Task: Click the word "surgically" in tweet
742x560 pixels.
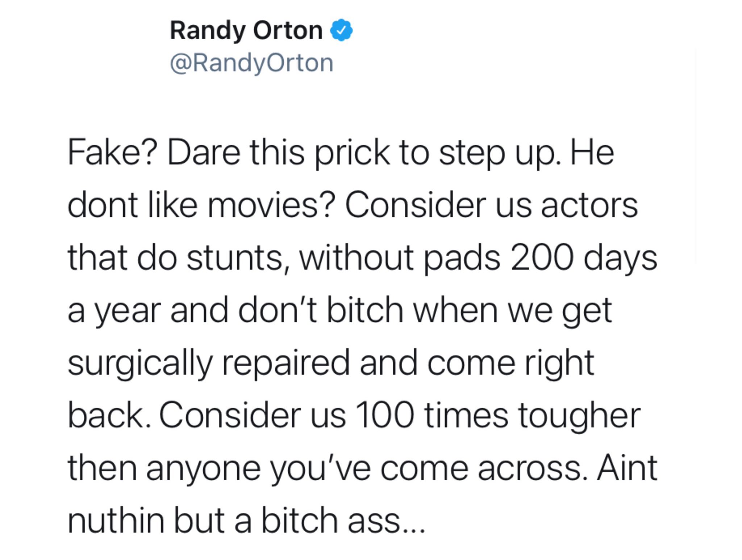Action: pyautogui.click(x=140, y=363)
